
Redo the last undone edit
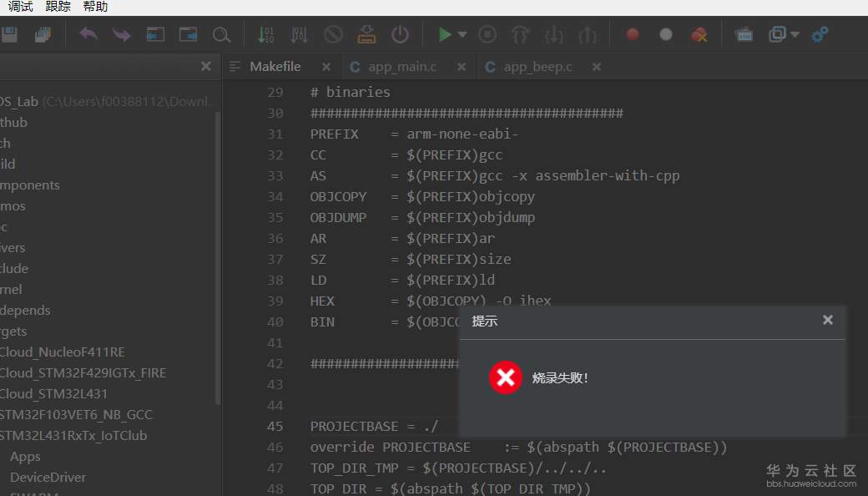[122, 34]
